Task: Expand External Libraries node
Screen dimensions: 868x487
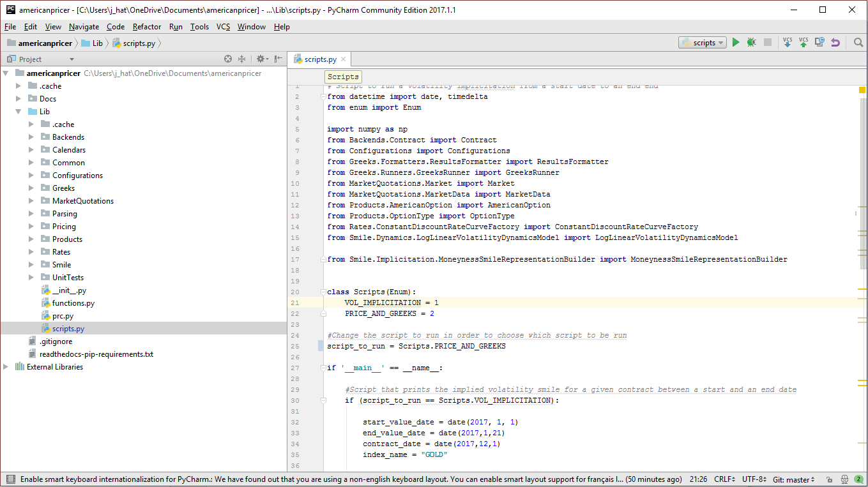Action: [6, 367]
